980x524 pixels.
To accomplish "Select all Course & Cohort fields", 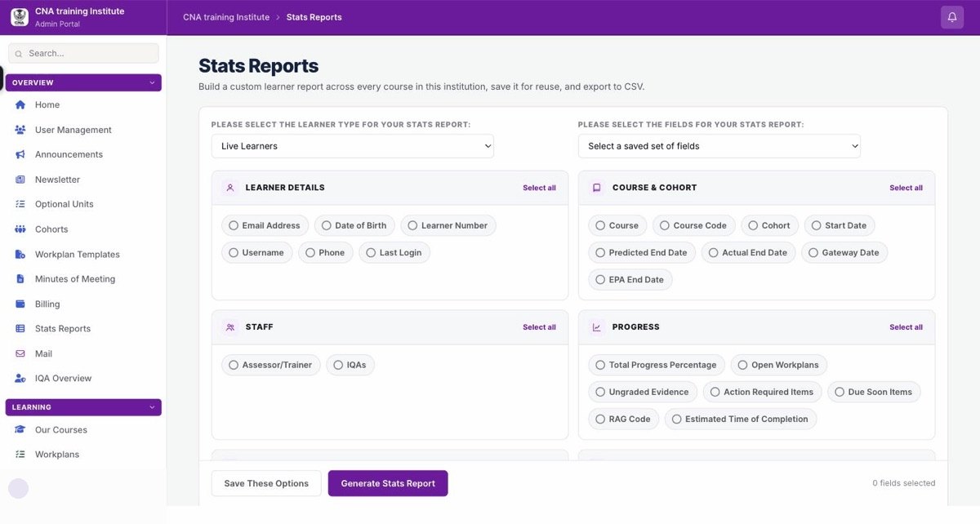I will pyautogui.click(x=906, y=188).
